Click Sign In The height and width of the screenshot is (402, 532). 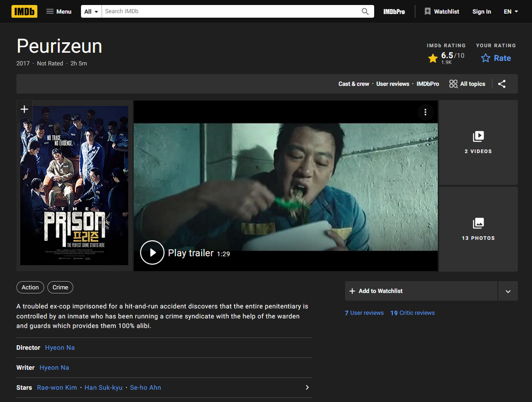pos(481,12)
